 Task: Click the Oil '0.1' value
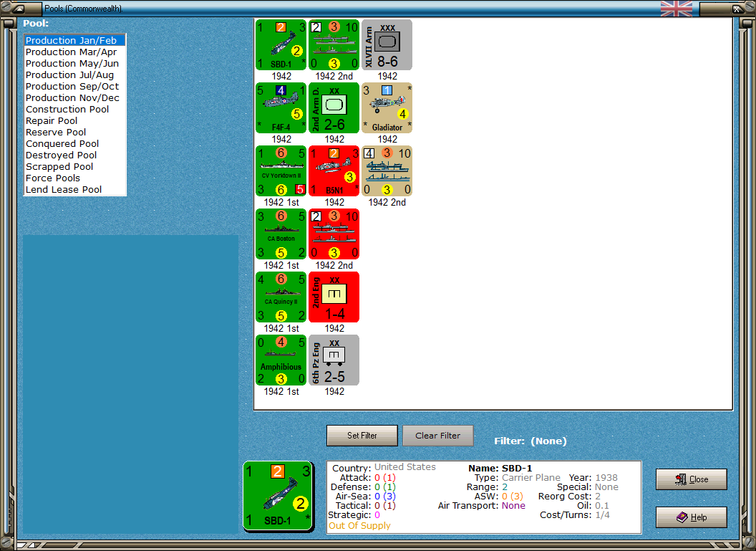click(601, 506)
